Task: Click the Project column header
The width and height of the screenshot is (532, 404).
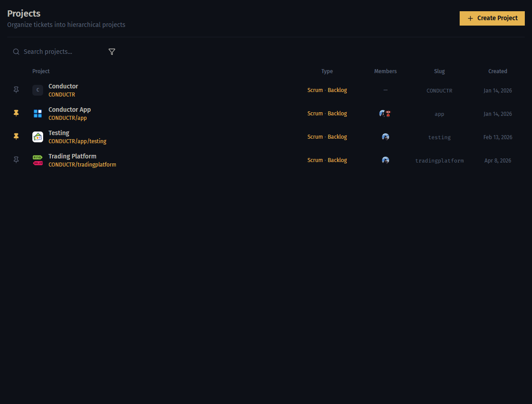Action: [41, 71]
